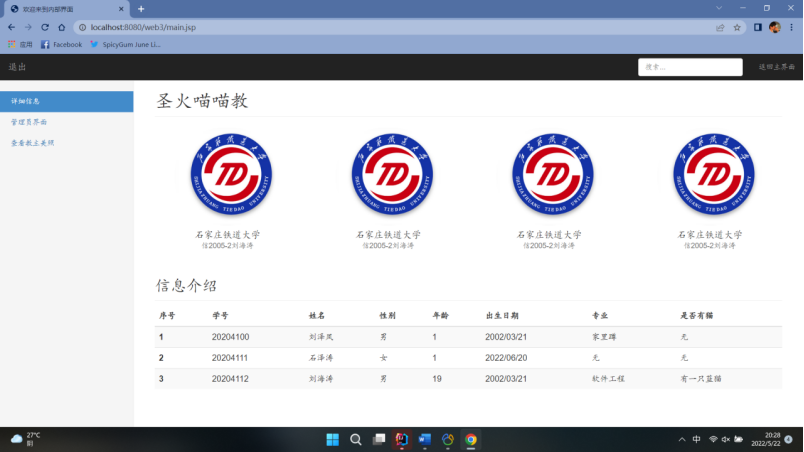This screenshot has width=804, height=452.
Task: Click the address bar URL
Action: click(x=143, y=27)
